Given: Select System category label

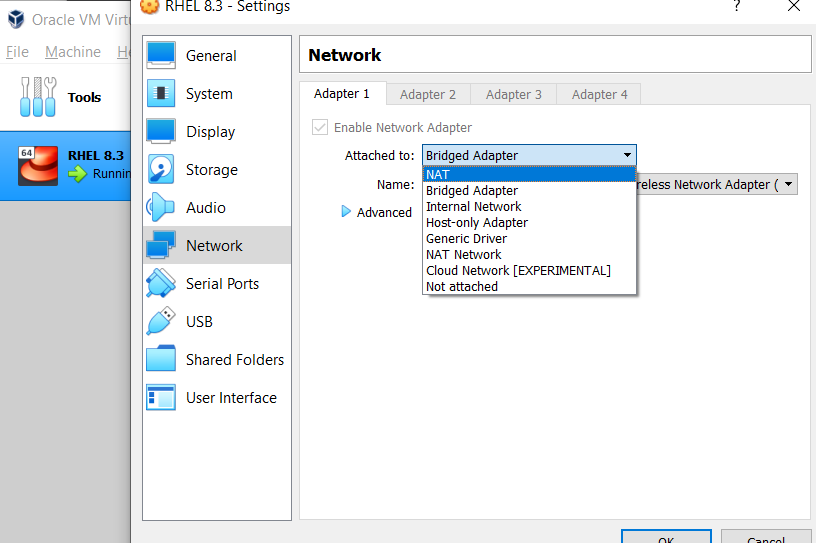Looking at the screenshot, I should [209, 94].
